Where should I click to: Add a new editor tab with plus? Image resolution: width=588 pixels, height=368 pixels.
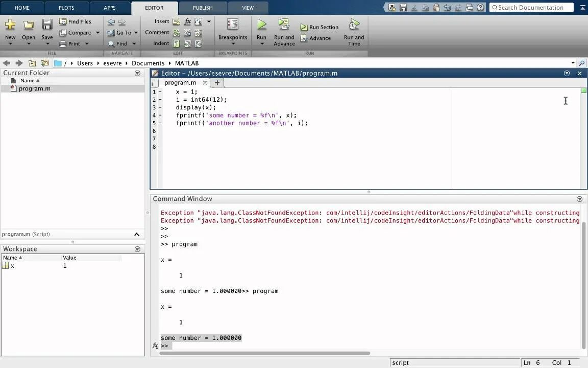pyautogui.click(x=217, y=83)
